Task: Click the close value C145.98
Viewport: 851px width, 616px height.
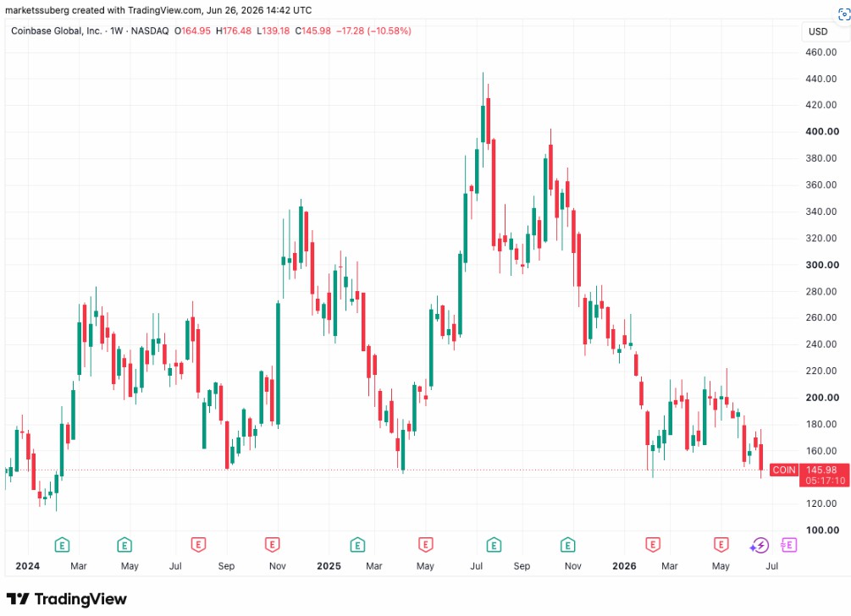Action: tap(312, 31)
